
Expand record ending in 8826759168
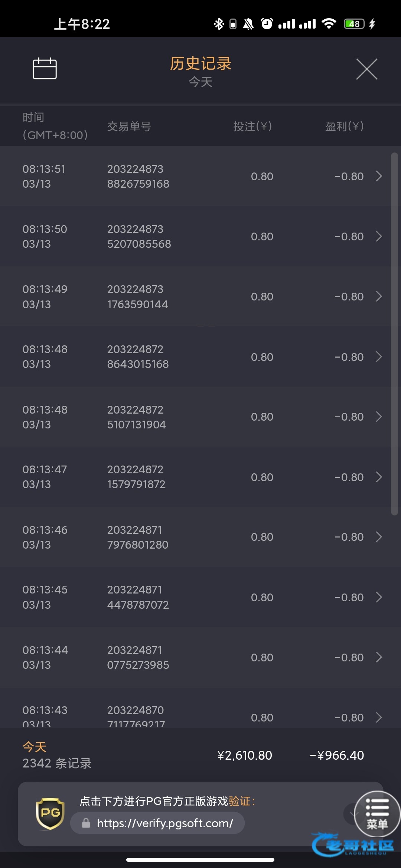click(379, 176)
